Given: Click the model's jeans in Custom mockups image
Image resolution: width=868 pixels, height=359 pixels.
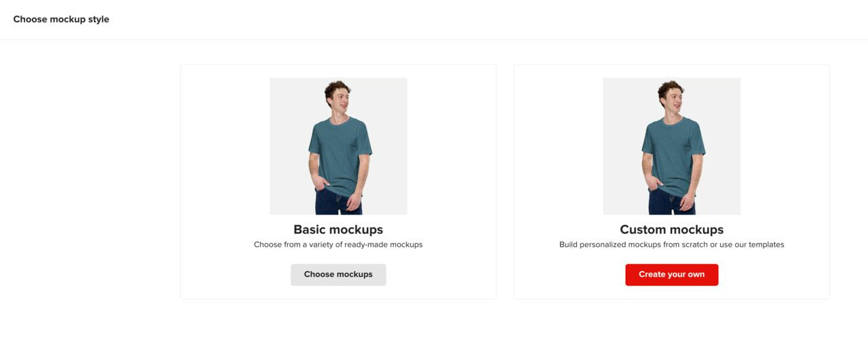Looking at the screenshot, I should 669,203.
